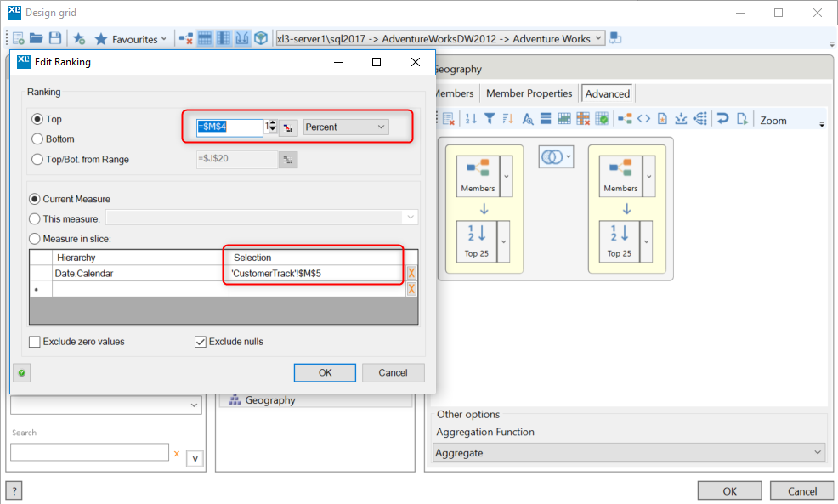The width and height of the screenshot is (838, 504).
Task: Enable Exclude zero values checkbox
Action: pos(35,342)
